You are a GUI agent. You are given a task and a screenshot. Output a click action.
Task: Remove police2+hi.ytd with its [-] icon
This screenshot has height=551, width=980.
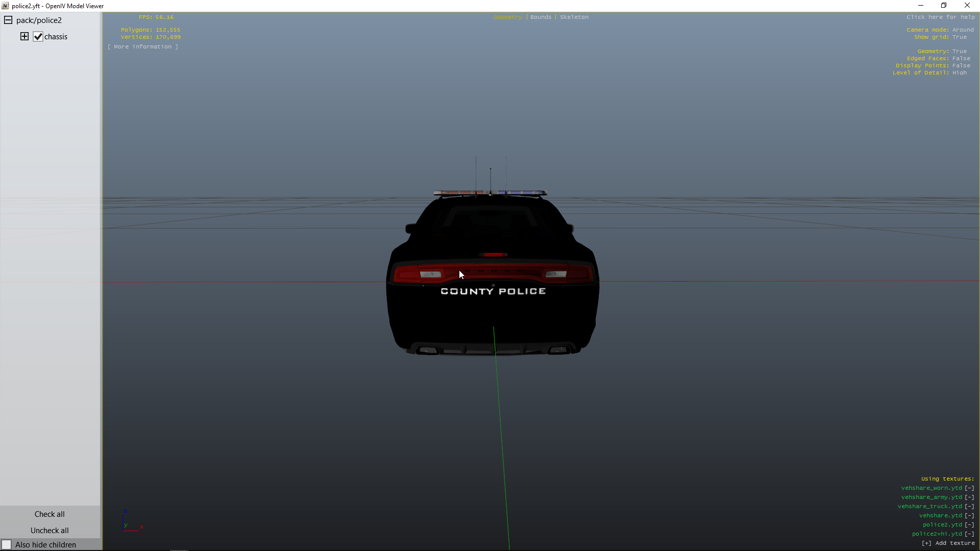(969, 534)
